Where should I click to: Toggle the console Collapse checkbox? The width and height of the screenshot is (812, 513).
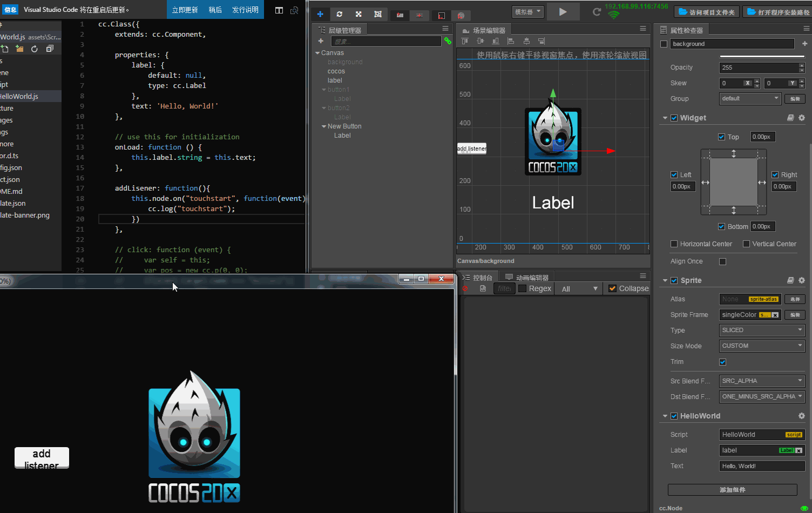[x=612, y=288]
